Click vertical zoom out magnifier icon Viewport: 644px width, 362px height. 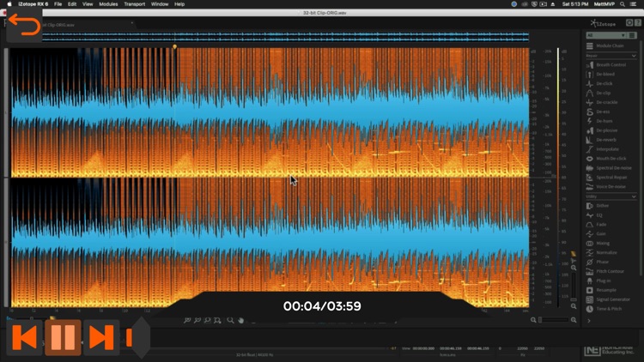pos(574,306)
